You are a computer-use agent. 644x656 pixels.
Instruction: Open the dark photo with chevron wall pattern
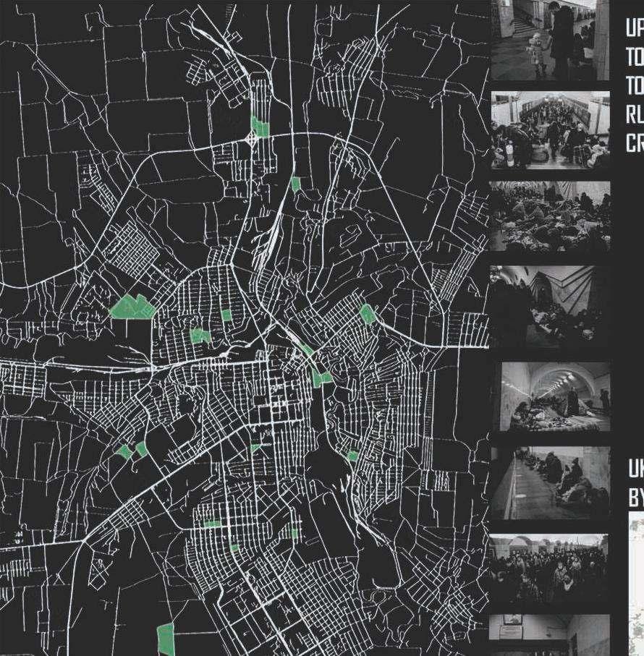(x=549, y=307)
